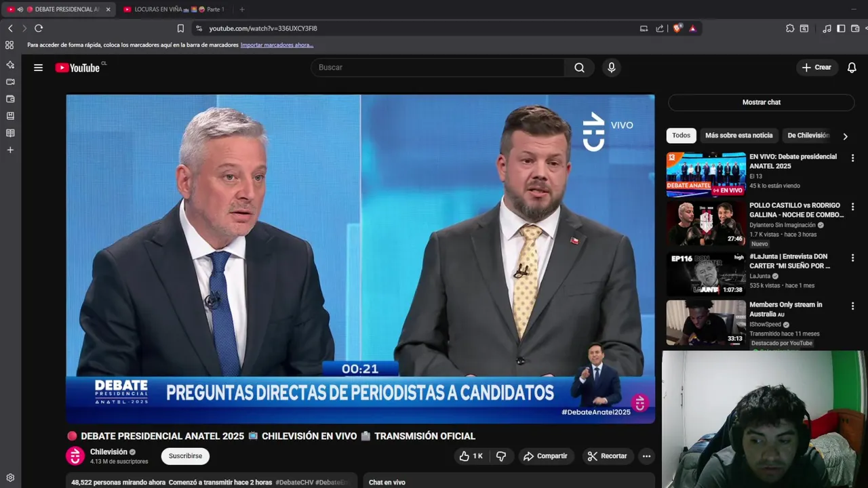
Task: Focus the Buscar search field
Action: click(437, 68)
